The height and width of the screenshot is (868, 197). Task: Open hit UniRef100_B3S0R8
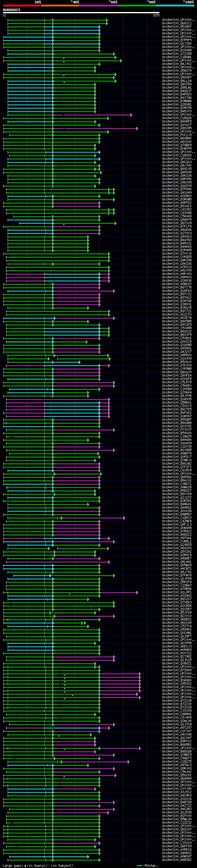tap(177, 50)
